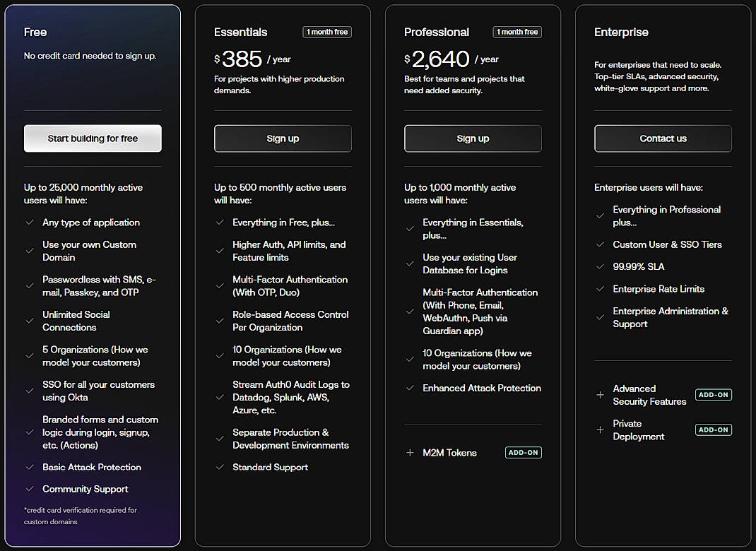This screenshot has width=756, height=551.
Task: Click checkmark beside Everything in Professional plus
Action: [600, 216]
